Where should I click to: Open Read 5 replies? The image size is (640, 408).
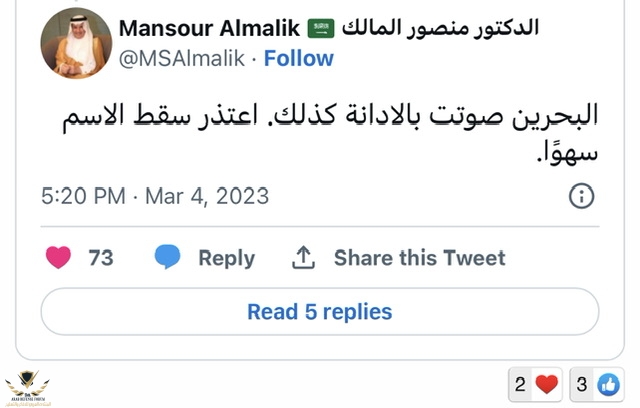(319, 311)
